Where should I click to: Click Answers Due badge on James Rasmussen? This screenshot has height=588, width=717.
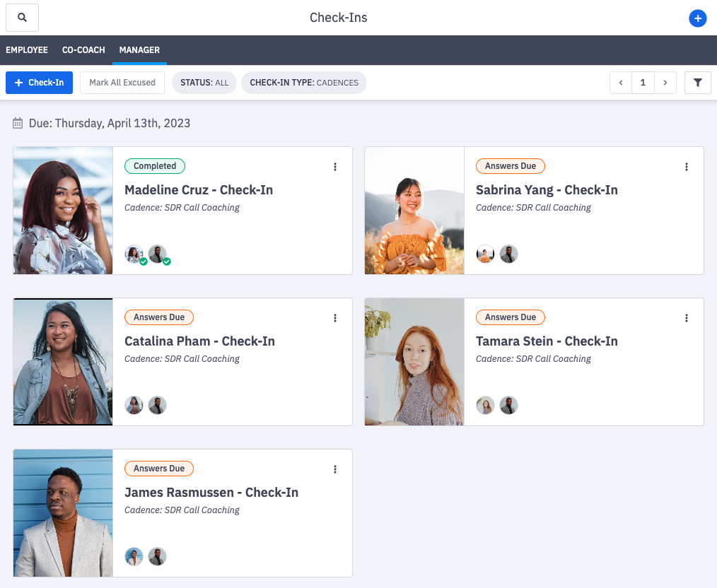click(159, 469)
